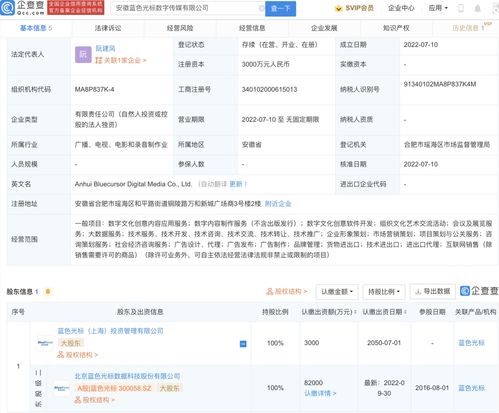The image size is (499, 413).
Task: Open notifications bell icon
Action: [477, 8]
